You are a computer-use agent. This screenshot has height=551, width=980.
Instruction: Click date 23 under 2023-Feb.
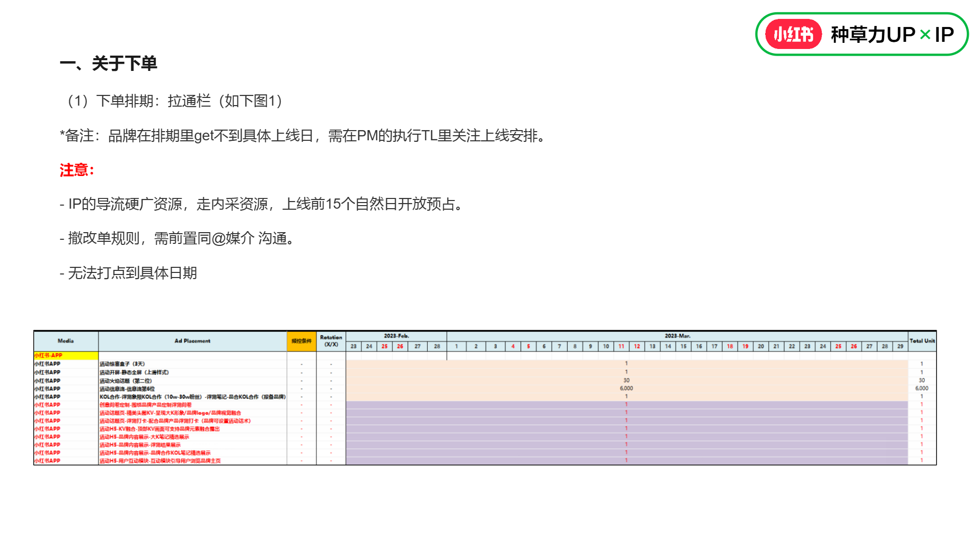(354, 346)
